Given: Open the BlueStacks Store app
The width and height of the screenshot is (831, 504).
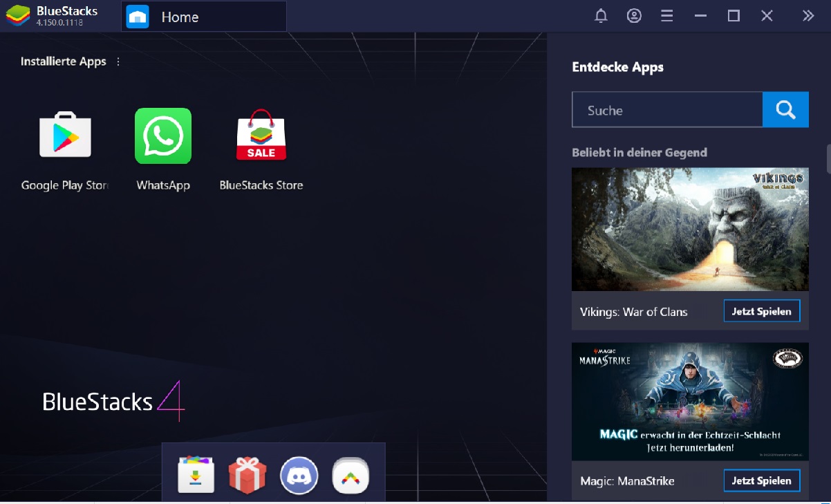Looking at the screenshot, I should click(261, 136).
